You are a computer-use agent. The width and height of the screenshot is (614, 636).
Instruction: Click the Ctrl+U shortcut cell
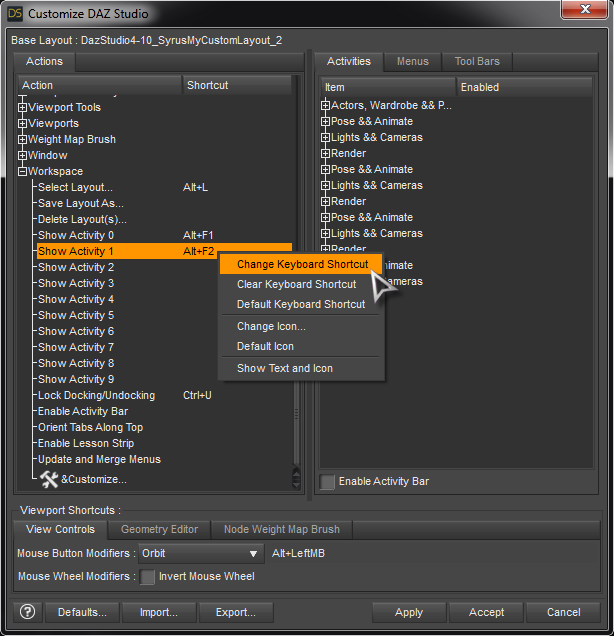[197, 395]
